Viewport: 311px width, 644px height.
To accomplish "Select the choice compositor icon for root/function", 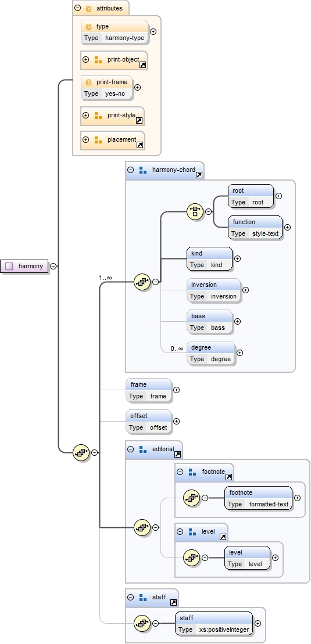I will pyautogui.click(x=195, y=211).
